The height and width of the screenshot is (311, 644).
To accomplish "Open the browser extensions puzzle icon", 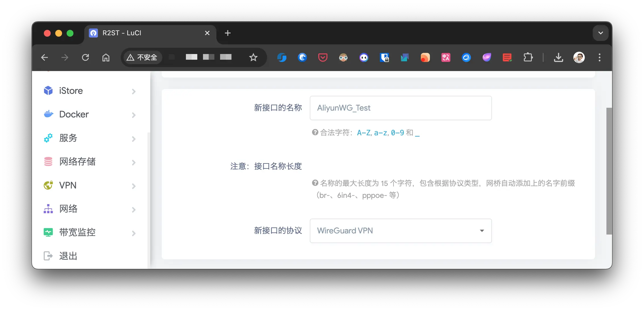I will click(x=528, y=57).
